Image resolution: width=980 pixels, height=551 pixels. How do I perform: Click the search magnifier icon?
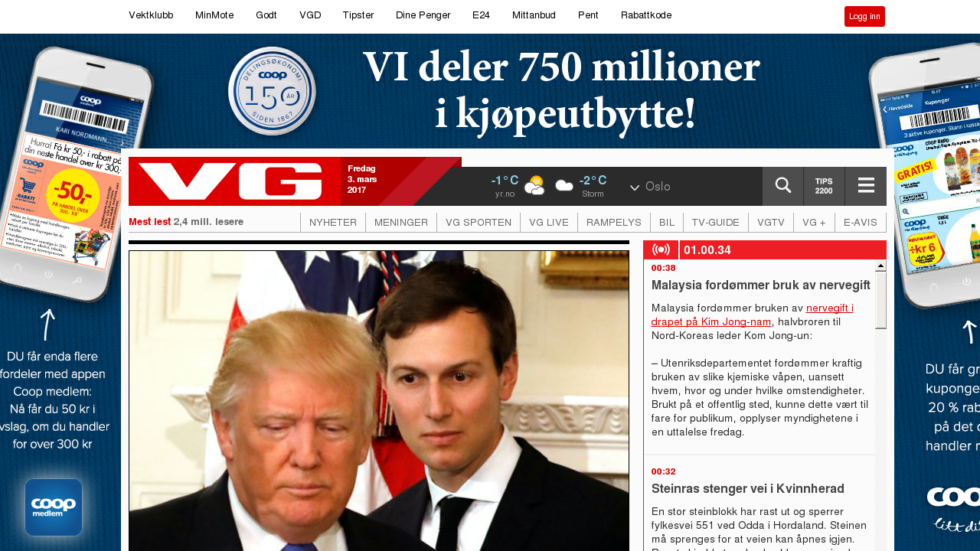click(782, 186)
